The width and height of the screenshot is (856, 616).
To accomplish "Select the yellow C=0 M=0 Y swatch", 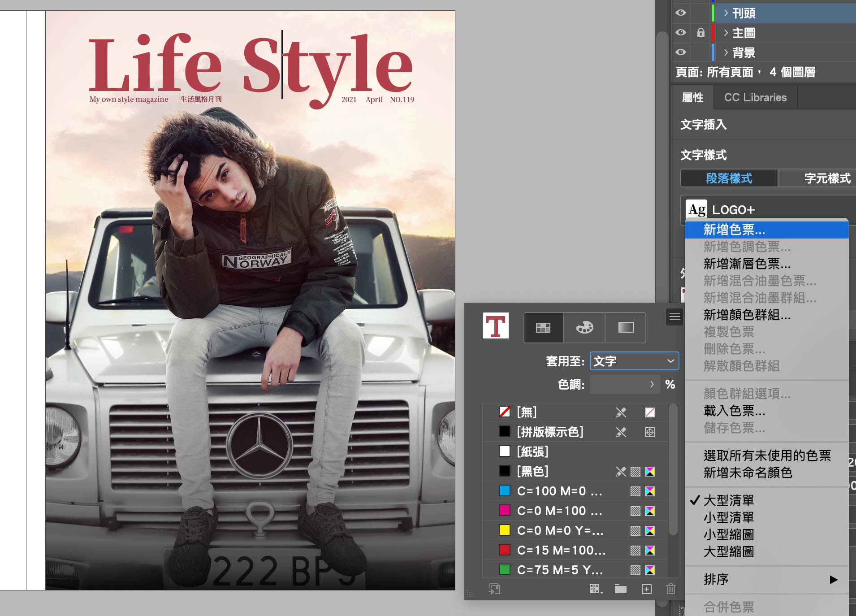I will tap(560, 530).
